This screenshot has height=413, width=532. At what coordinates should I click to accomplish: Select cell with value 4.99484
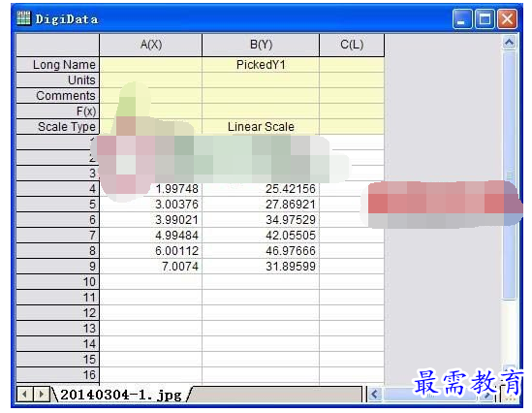point(150,236)
